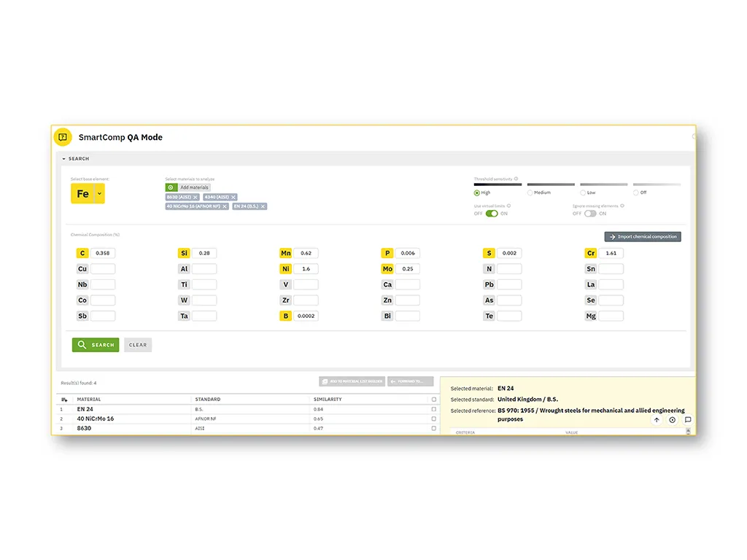This screenshot has height=560, width=747.
Task: Remove the EN 24 (B.S.) material chip
Action: 263,206
